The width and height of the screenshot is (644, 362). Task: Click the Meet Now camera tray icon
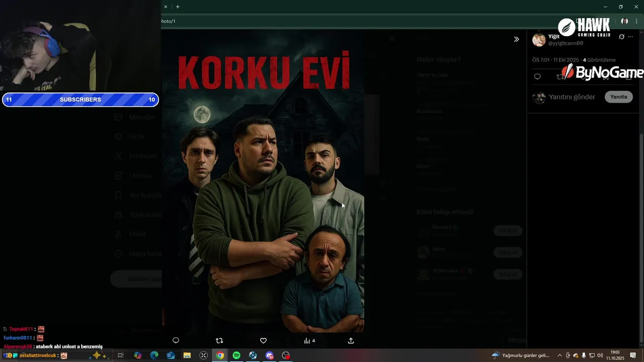pyautogui.click(x=568, y=355)
